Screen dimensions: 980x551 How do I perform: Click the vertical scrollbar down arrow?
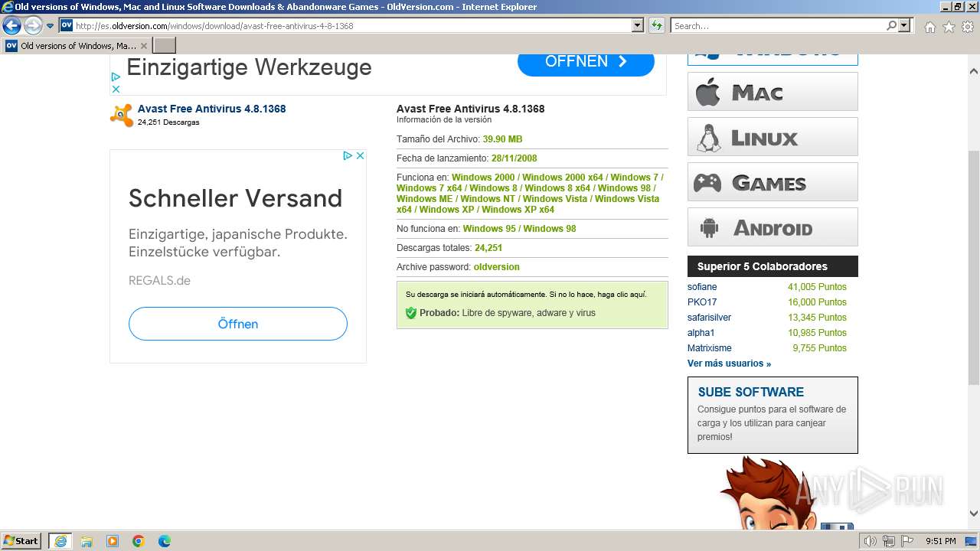click(x=974, y=514)
